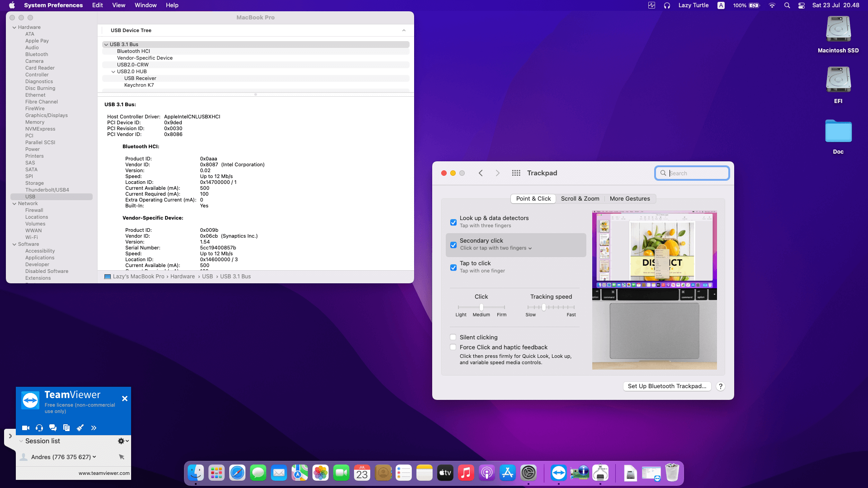
Task: Open TeamViewer whiteboard brush tool
Action: click(80, 428)
